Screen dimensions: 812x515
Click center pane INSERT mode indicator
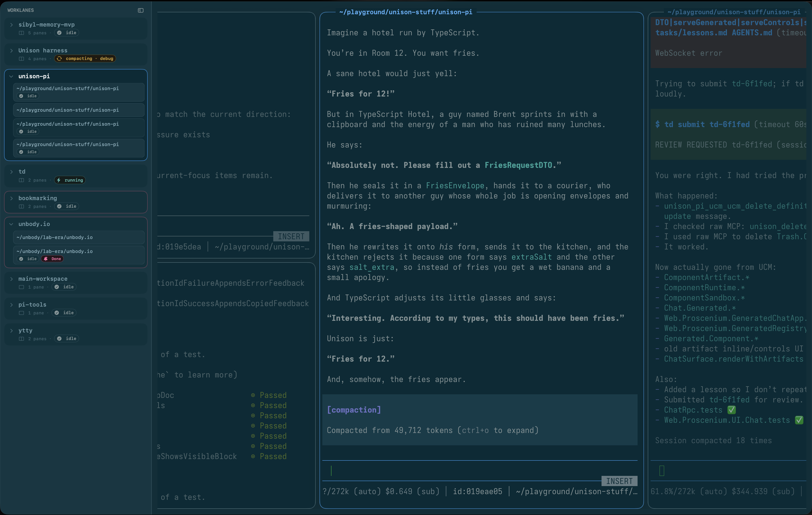coord(620,481)
